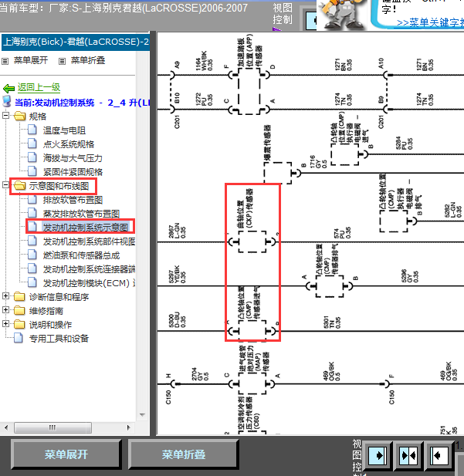Open the 发动机控制系统示意图 document
Image resolution: width=464 pixels, height=476 pixels.
tap(86, 228)
